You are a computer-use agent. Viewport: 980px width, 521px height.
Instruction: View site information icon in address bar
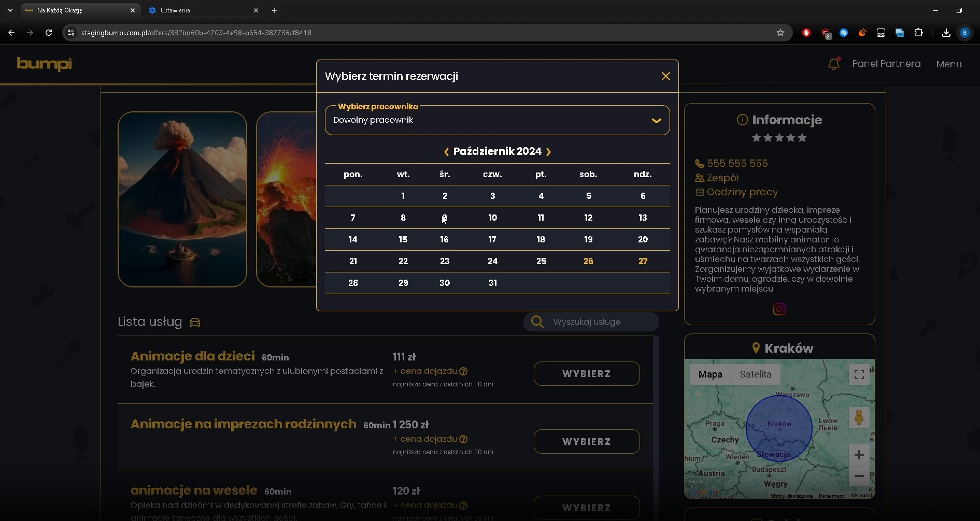coord(71,33)
